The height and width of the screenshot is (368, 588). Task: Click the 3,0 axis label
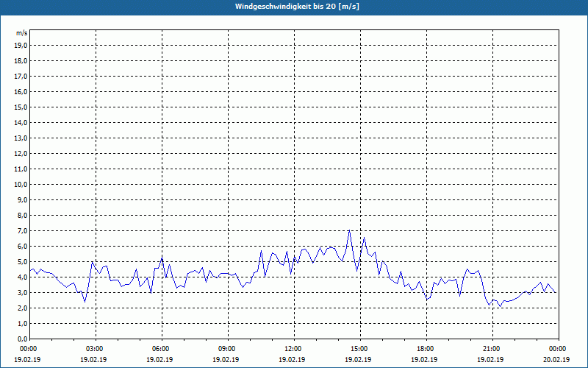[x=23, y=292]
